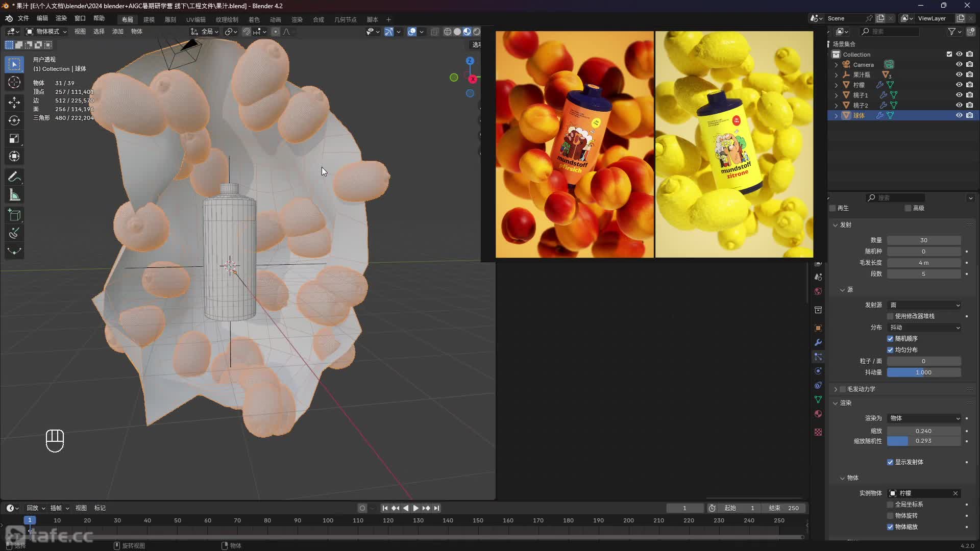Open the Particle properties tab

pyautogui.click(x=818, y=357)
